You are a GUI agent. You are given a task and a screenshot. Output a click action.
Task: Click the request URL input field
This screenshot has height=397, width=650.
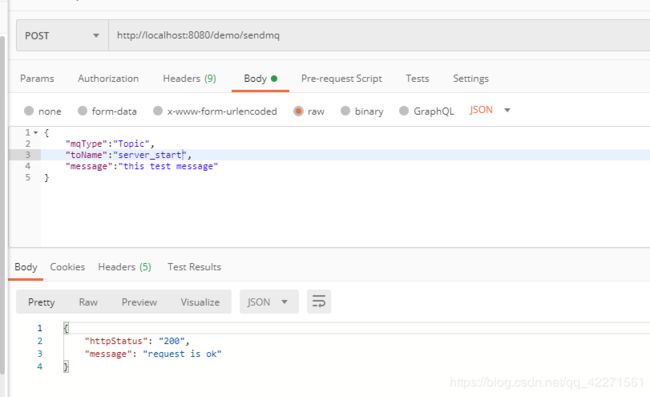click(x=379, y=36)
